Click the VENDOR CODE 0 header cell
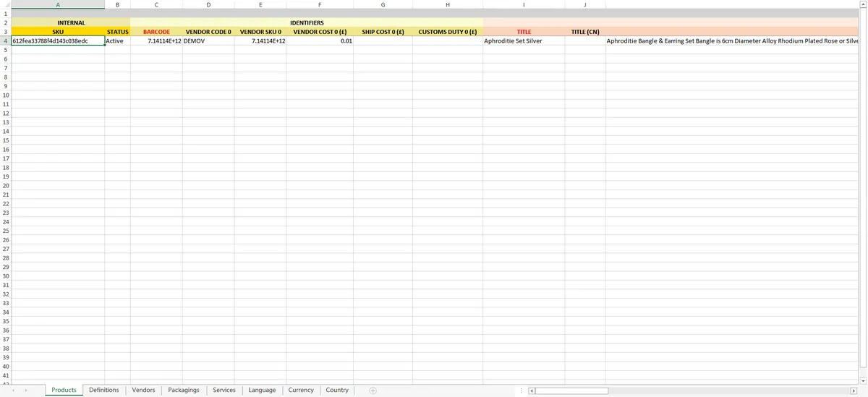The image size is (868, 397). pos(208,32)
